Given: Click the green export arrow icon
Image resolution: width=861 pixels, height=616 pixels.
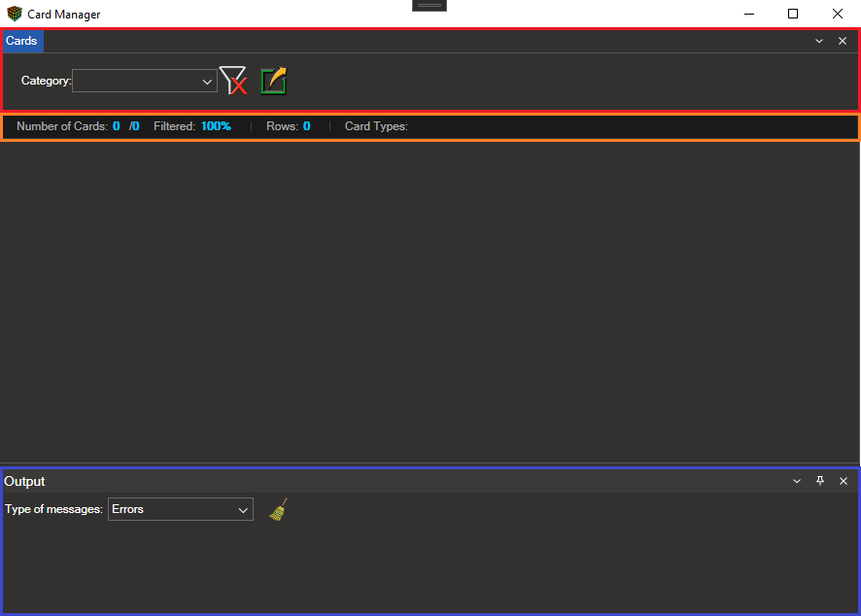Looking at the screenshot, I should [274, 81].
